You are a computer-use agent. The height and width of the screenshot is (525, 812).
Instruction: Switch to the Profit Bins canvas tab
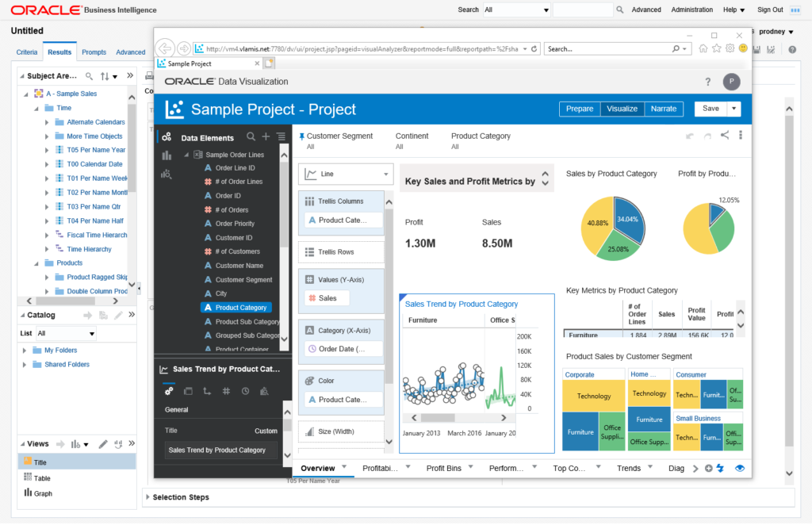coord(443,469)
